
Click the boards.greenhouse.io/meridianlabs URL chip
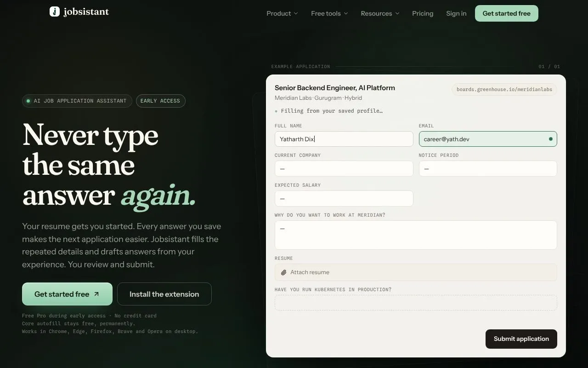[x=504, y=89]
